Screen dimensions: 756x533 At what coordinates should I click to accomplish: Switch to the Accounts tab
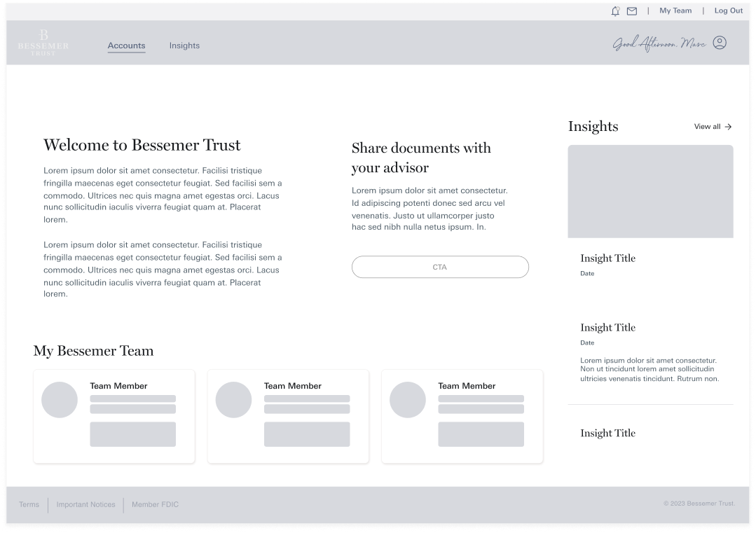click(126, 46)
